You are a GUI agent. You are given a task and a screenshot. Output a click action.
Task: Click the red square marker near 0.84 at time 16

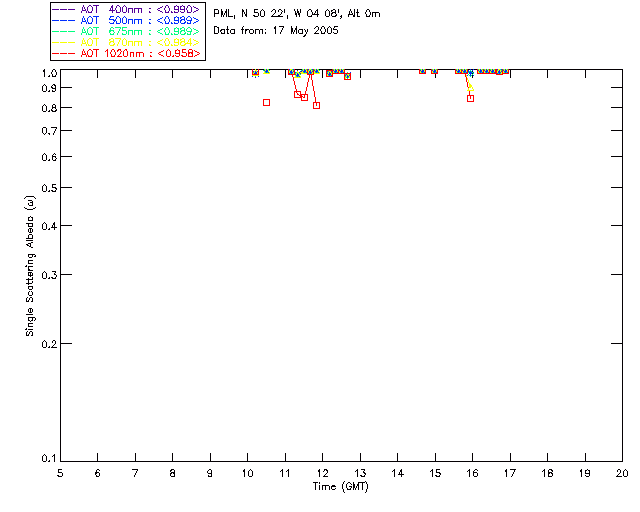click(471, 98)
